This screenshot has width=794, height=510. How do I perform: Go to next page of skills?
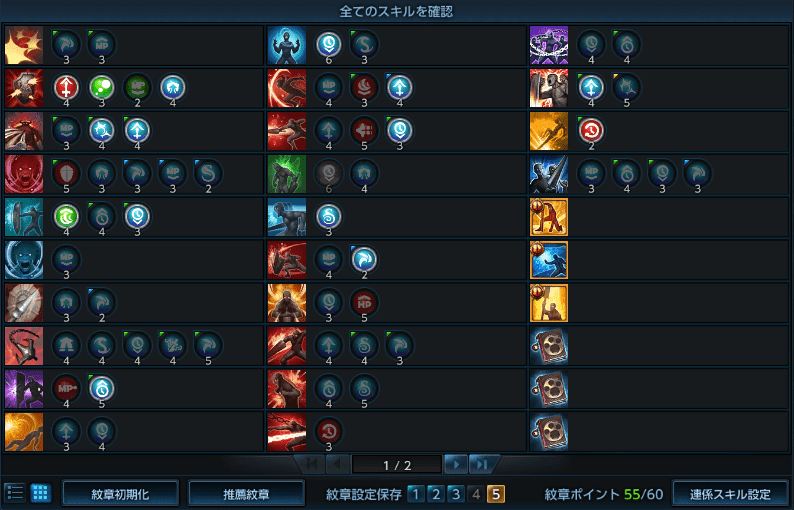(x=456, y=464)
